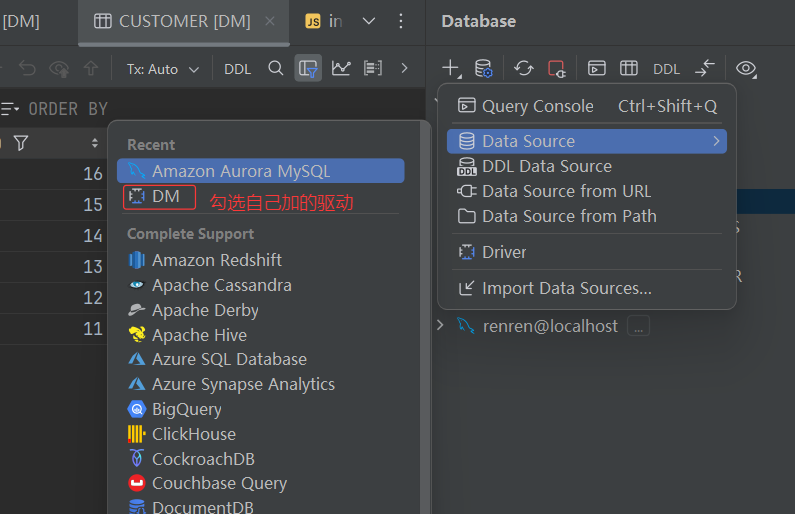Click the Refresh icon in Database panel
This screenshot has height=514, width=795.
point(524,68)
